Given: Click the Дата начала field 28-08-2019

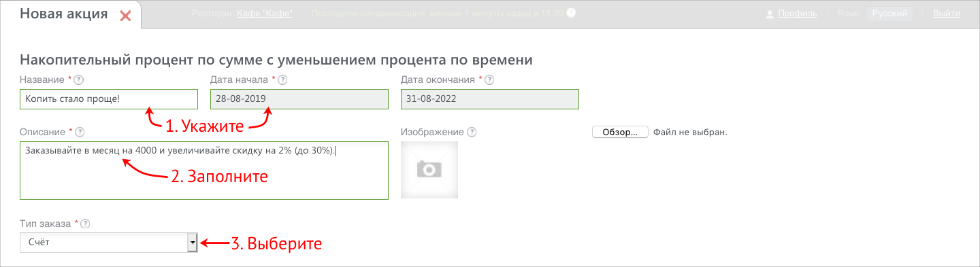Looking at the screenshot, I should 299,99.
